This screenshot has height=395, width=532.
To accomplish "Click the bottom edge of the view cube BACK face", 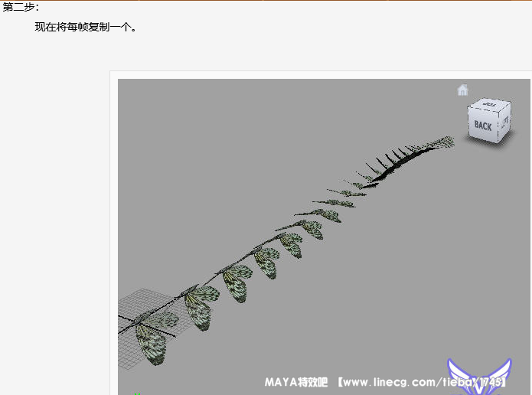I will [483, 139].
